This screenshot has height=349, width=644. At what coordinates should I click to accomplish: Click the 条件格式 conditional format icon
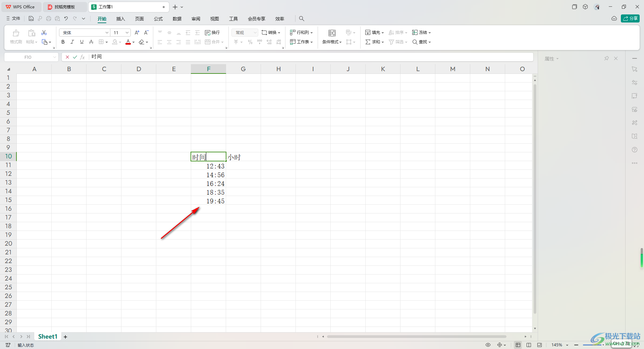coord(332,33)
